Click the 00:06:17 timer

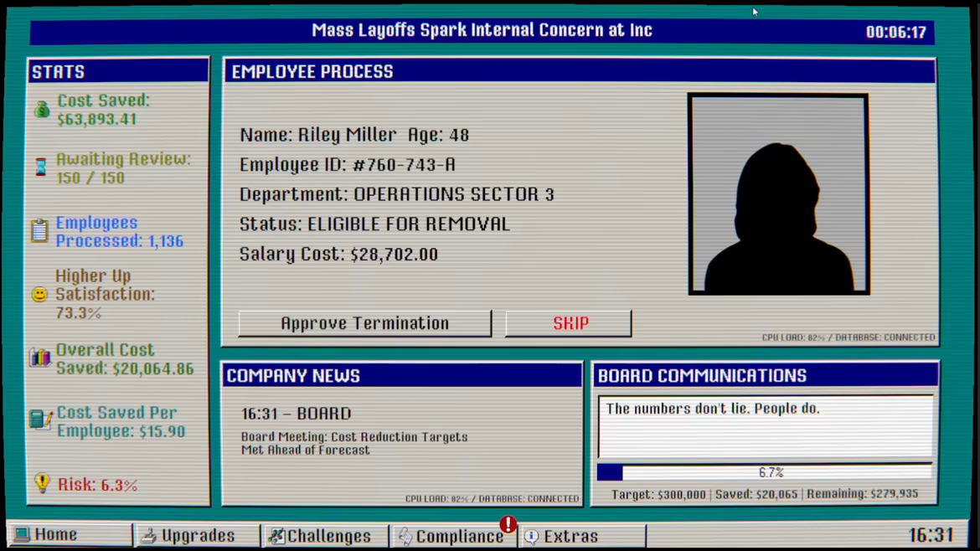click(x=895, y=32)
